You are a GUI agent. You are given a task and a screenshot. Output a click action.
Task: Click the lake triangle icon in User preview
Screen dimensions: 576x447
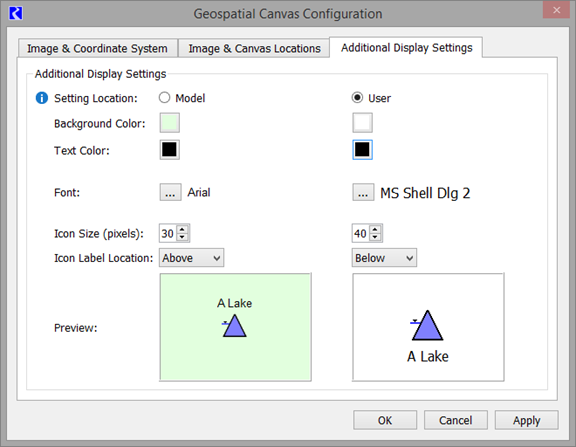pos(426,325)
